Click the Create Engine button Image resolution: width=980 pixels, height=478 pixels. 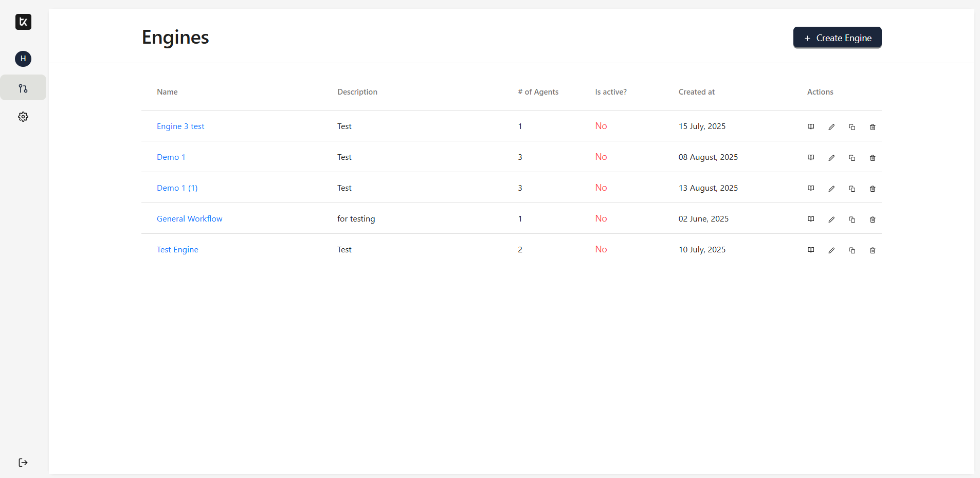(837, 38)
